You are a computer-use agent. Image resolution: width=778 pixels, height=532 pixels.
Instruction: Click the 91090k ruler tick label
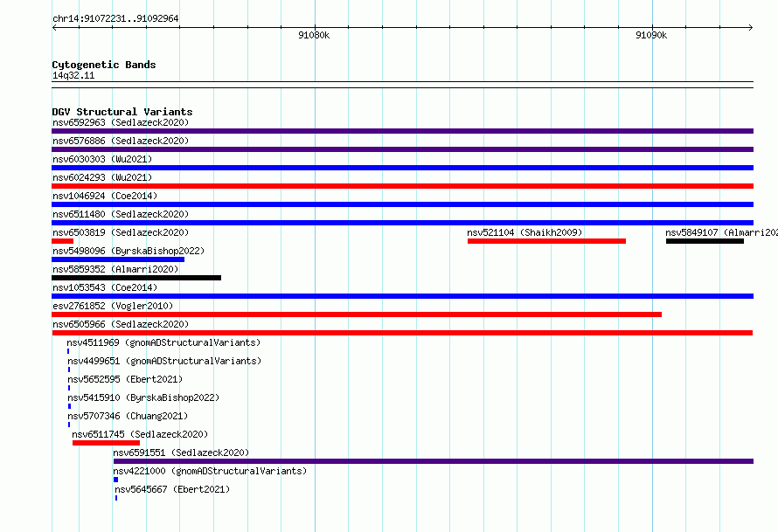pyautogui.click(x=651, y=35)
